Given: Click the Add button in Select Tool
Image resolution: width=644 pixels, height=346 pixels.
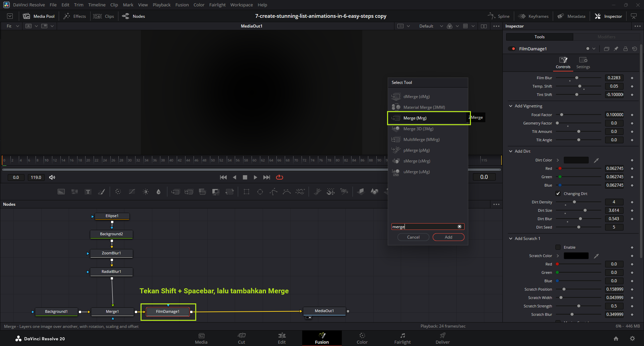Looking at the screenshot, I should (x=448, y=237).
